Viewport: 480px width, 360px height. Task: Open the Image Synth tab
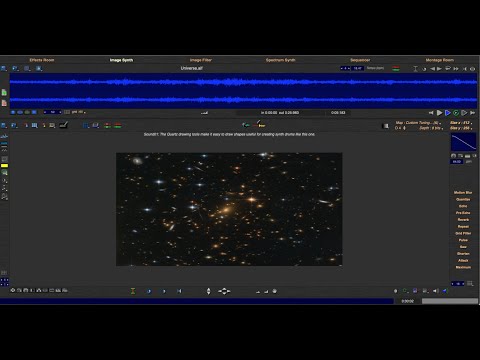(x=121, y=60)
